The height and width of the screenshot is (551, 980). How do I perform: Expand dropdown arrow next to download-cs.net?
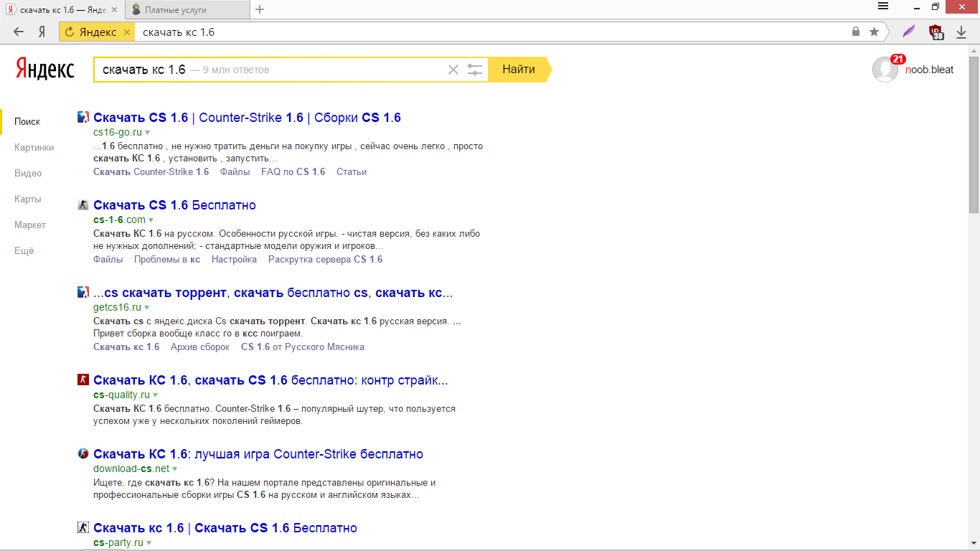pos(175,469)
